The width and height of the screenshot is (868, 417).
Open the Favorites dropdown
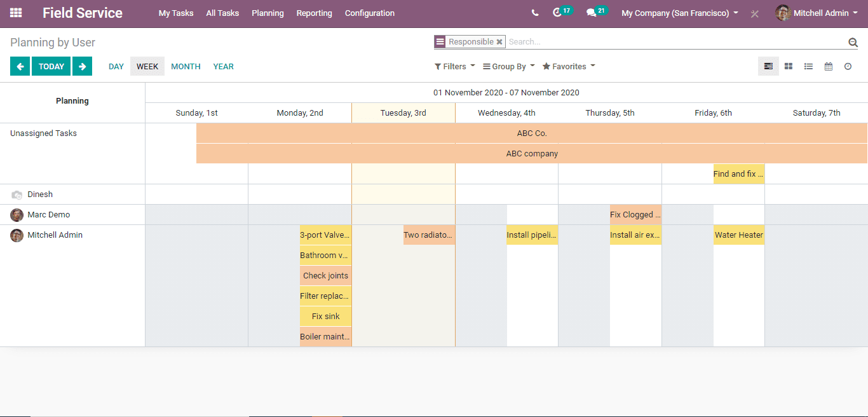[x=569, y=66]
